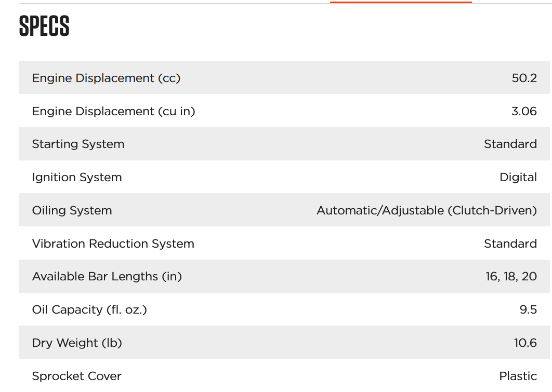Select the 9.5 oil capacity value
This screenshot has width=552, height=392.
pos(528,309)
